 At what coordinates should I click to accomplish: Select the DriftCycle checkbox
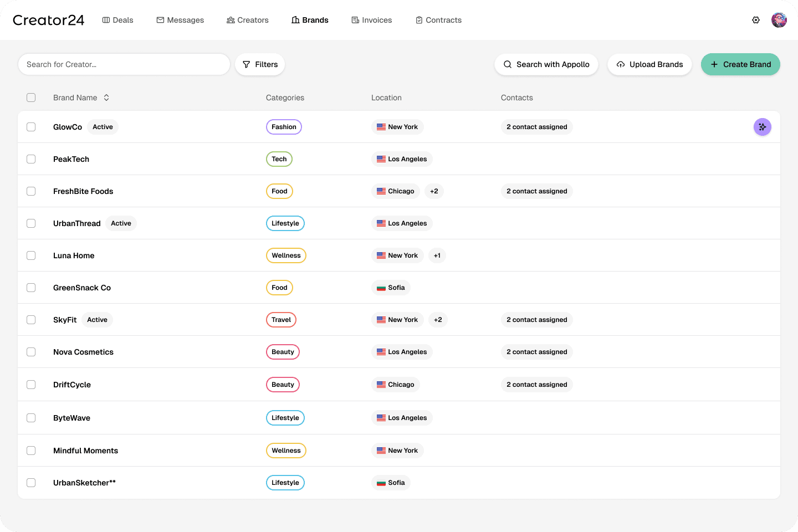[31, 385]
